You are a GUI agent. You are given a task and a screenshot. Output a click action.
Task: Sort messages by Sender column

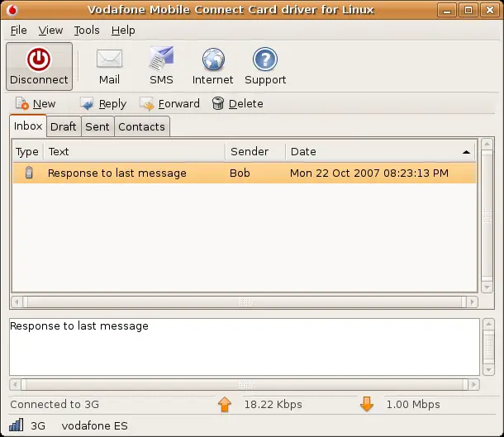pos(255,151)
